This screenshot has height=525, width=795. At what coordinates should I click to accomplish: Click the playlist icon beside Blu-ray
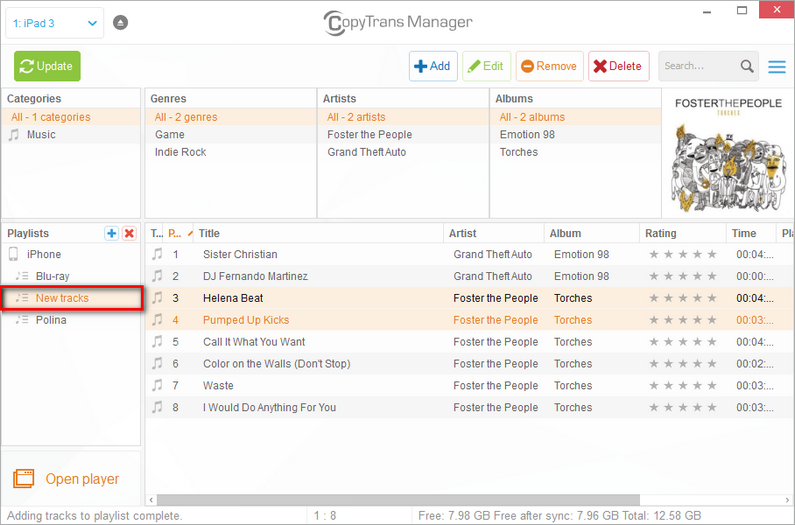(x=22, y=276)
